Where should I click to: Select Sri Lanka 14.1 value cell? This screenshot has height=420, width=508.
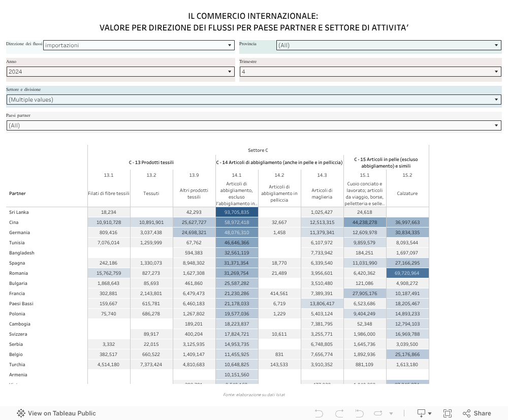pyautogui.click(x=237, y=212)
